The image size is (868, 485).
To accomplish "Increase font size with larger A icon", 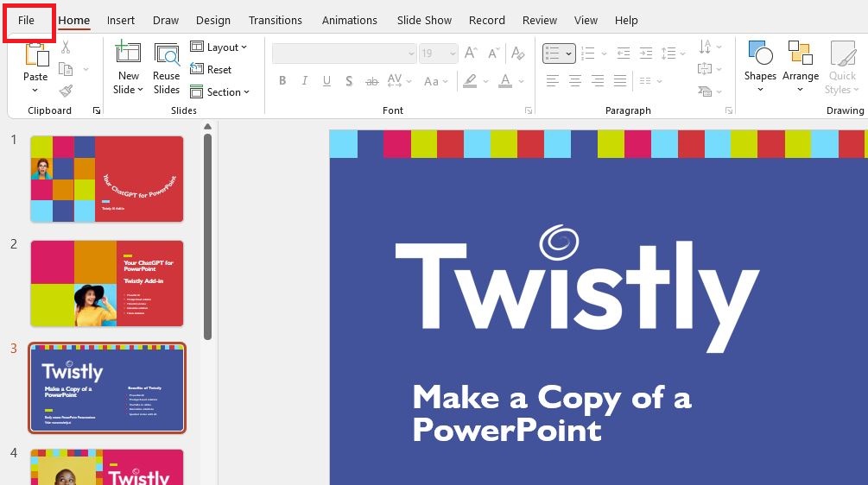I will click(x=471, y=53).
